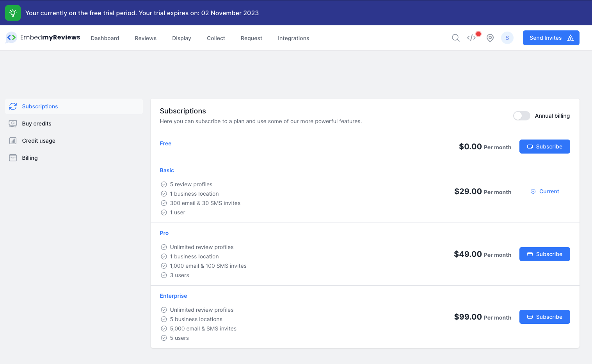Open the location pin icon in the top bar
The width and height of the screenshot is (592, 364).
point(490,38)
